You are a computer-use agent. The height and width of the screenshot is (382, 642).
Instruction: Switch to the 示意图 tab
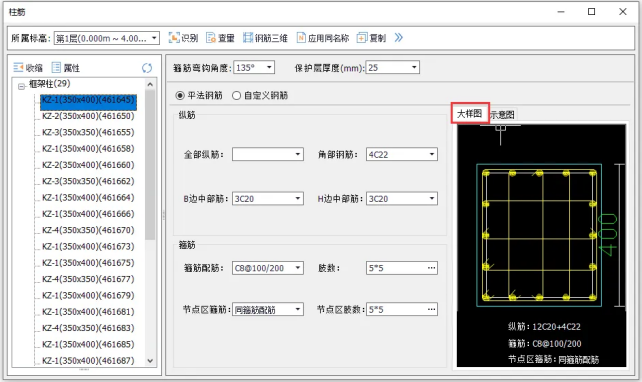pyautogui.click(x=502, y=115)
